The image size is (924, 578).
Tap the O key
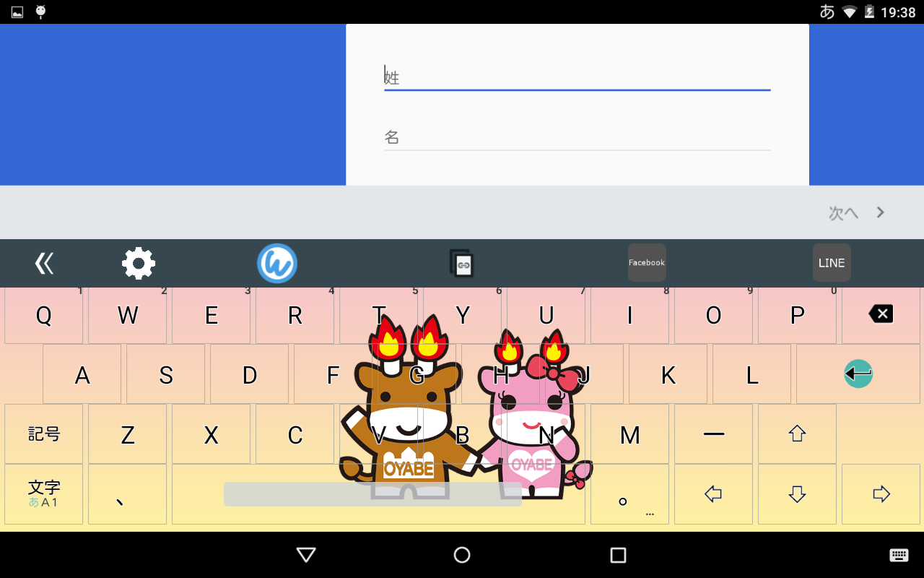point(713,314)
